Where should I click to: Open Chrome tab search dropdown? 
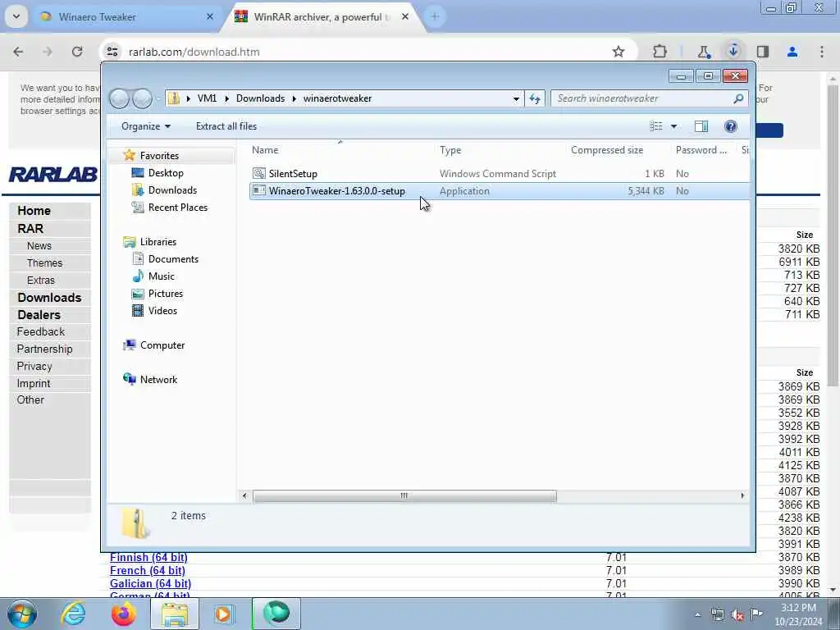(x=16, y=16)
